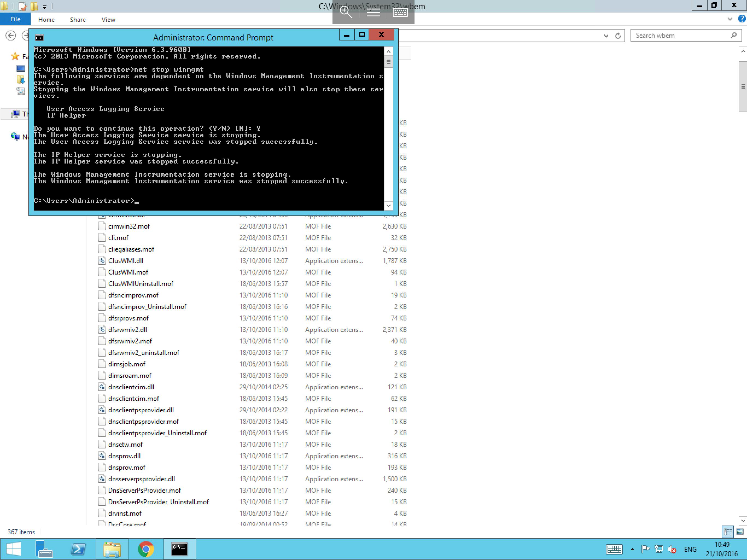This screenshot has height=560, width=747.
Task: Open the remote session hamburger menu
Action: 373,13
